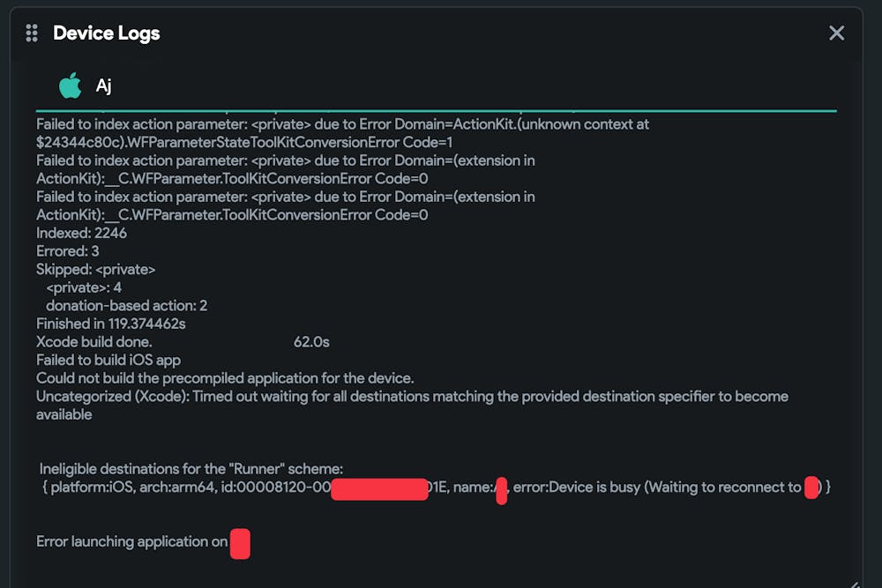
Task: Click the "Finished in 119.374462s" line
Action: 111,324
